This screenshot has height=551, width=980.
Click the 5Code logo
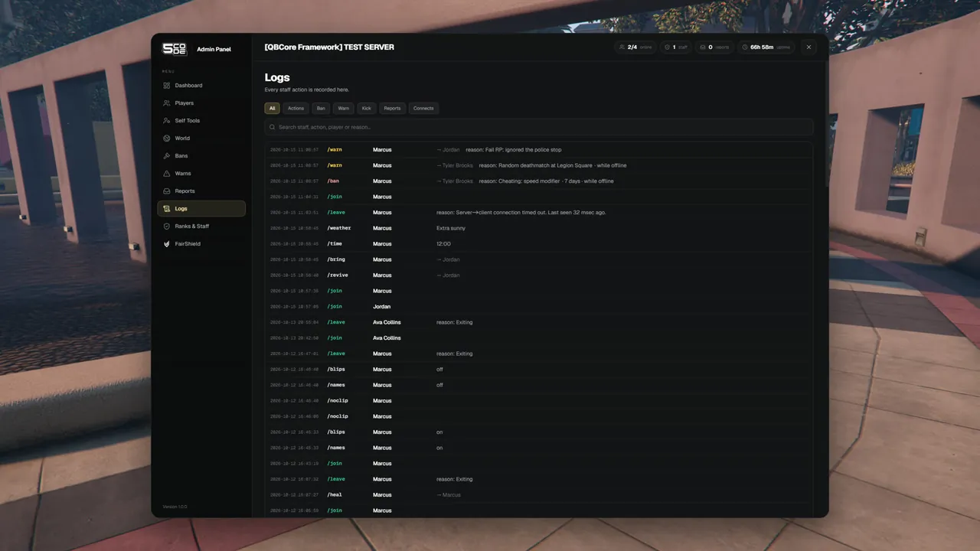[175, 49]
